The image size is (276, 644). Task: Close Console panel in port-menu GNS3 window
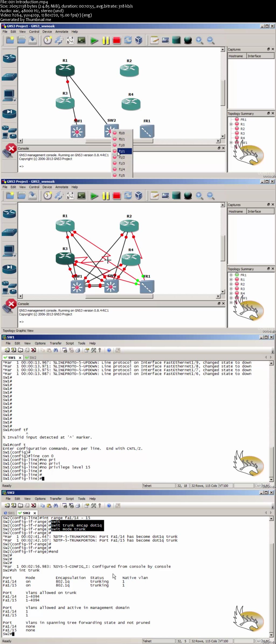(223, 148)
